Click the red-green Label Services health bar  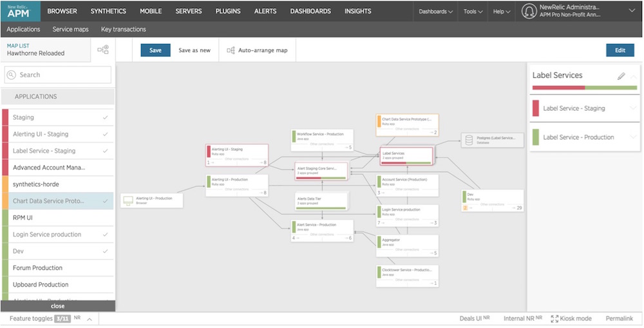point(585,88)
